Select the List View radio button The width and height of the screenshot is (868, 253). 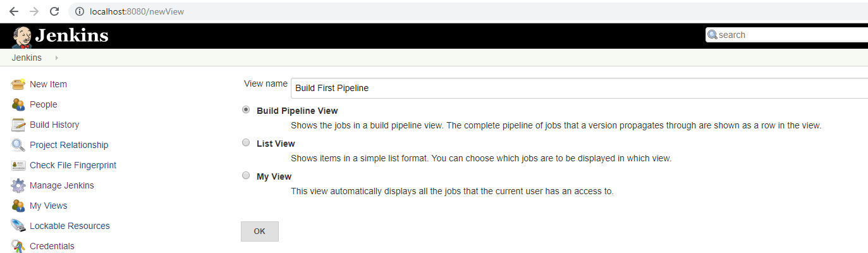[246, 143]
